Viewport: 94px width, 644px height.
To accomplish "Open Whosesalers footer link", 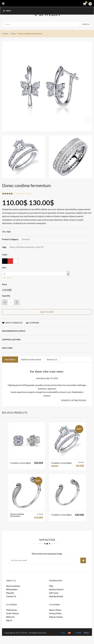I will click(12, 589).
